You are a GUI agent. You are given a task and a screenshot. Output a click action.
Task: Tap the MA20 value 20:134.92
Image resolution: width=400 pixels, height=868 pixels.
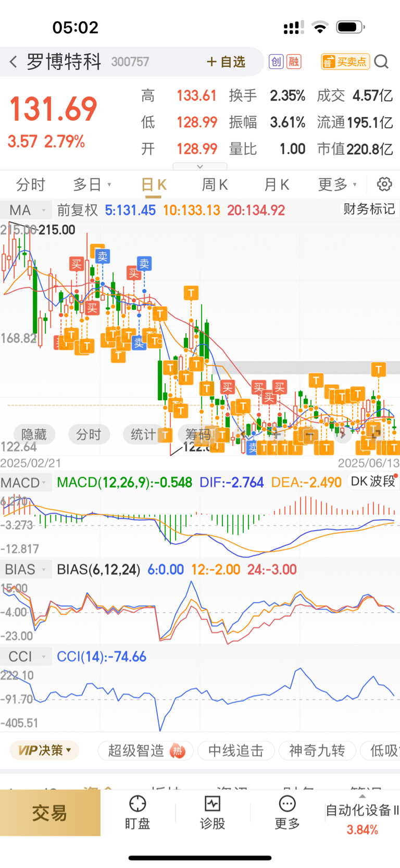click(256, 210)
